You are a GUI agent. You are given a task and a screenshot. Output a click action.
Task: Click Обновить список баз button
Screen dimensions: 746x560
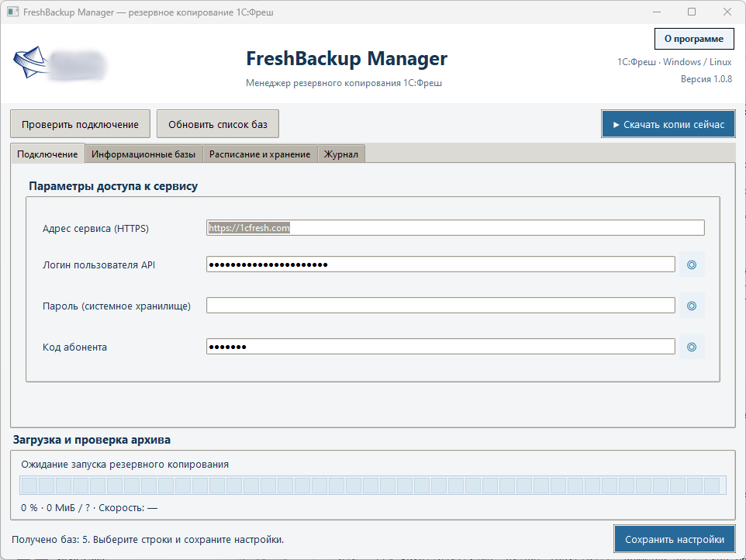click(218, 124)
